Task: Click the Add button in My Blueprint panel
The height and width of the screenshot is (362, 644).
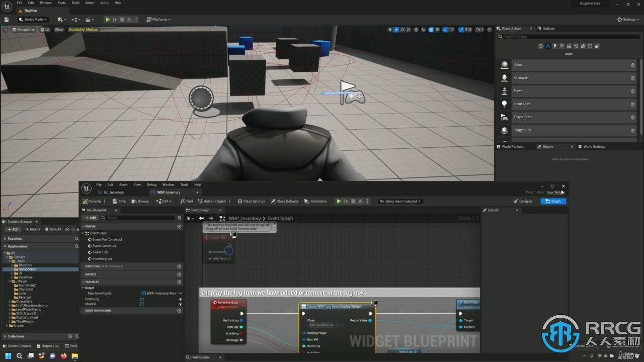Action: click(x=91, y=218)
